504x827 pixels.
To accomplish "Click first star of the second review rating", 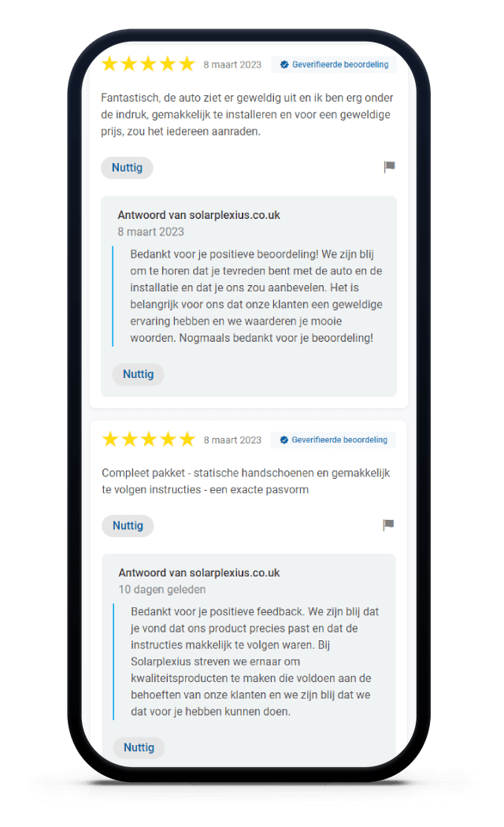I will (110, 439).
